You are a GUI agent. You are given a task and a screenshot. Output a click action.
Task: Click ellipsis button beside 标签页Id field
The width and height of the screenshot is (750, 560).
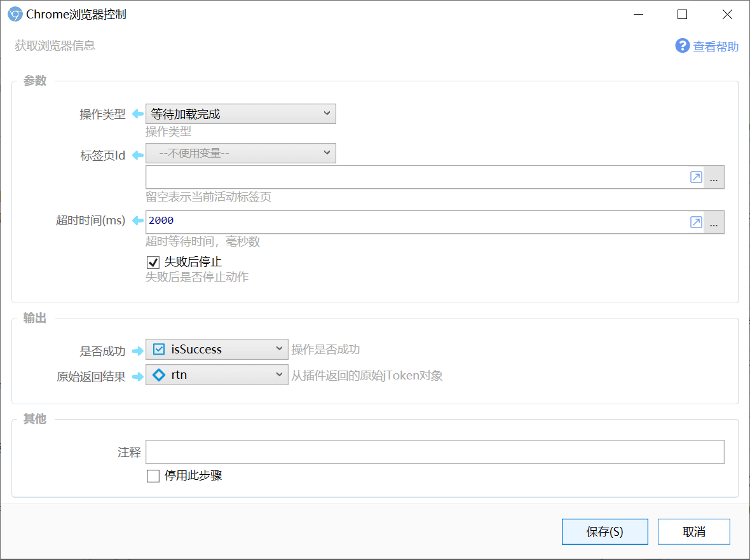714,177
